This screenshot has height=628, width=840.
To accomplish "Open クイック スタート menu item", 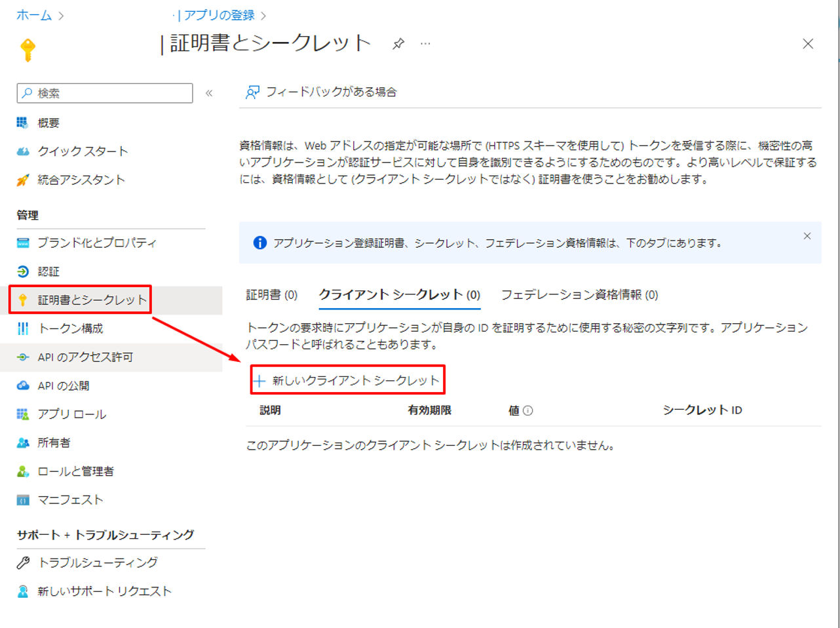I will click(83, 151).
